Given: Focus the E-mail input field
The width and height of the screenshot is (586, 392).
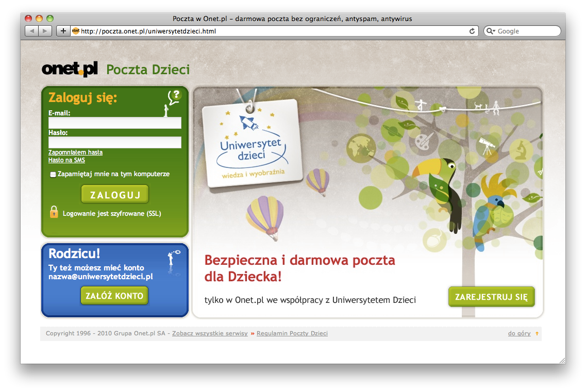Looking at the screenshot, I should coord(115,123).
